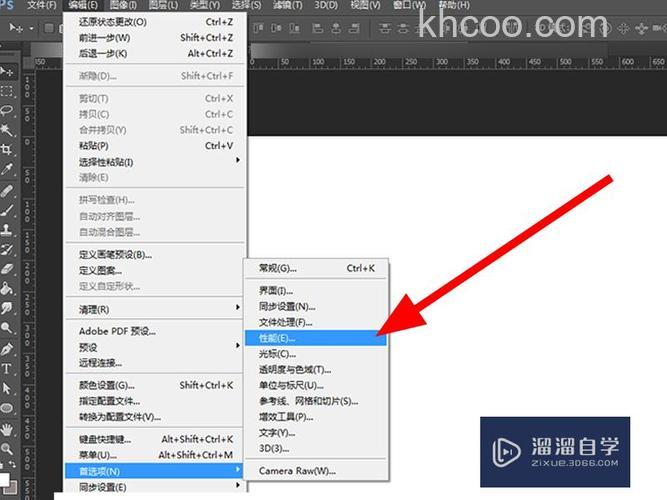Choose 常规(G)... preferences entry

tap(316, 268)
